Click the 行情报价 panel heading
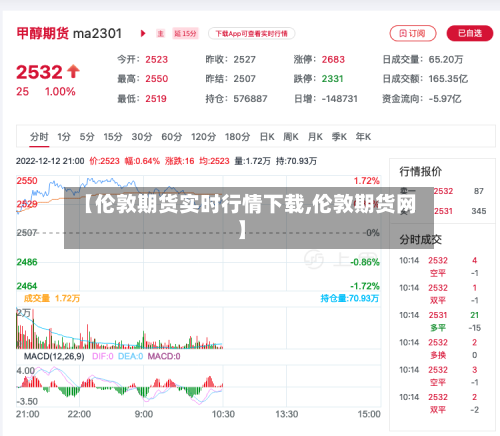Screen dimensions: 500x436 421,172
